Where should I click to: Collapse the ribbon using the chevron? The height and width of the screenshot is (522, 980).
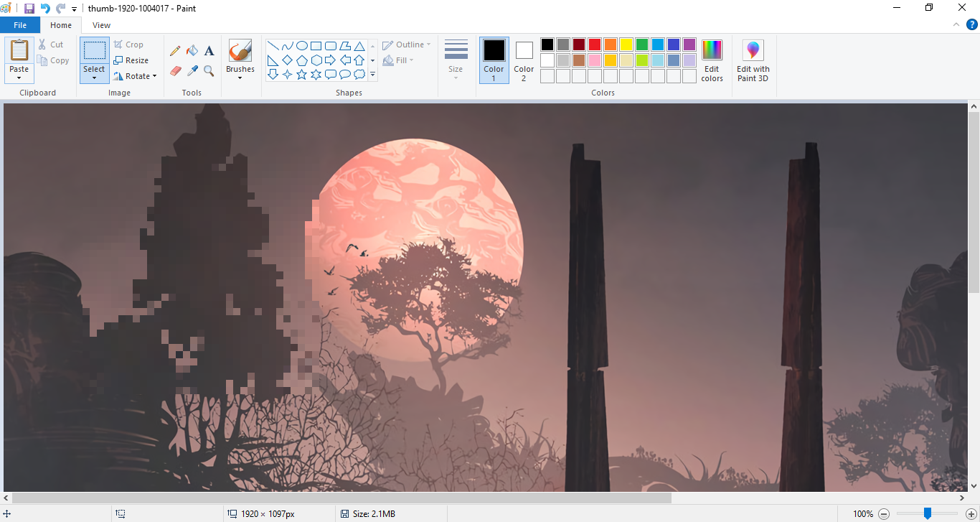click(956, 24)
